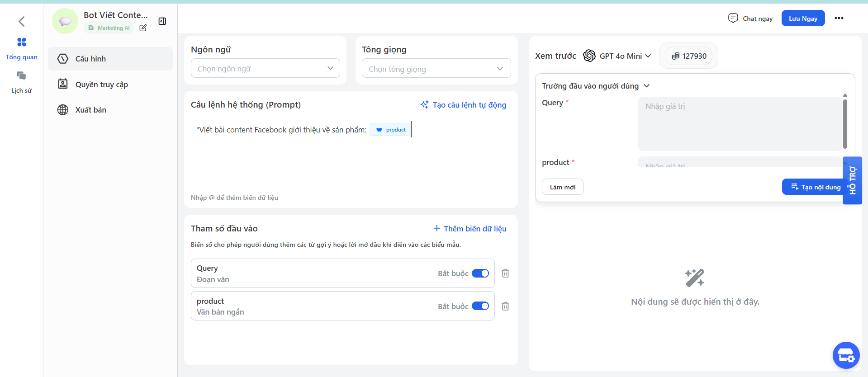
Task: Open the three-dot more options menu
Action: pos(839,19)
